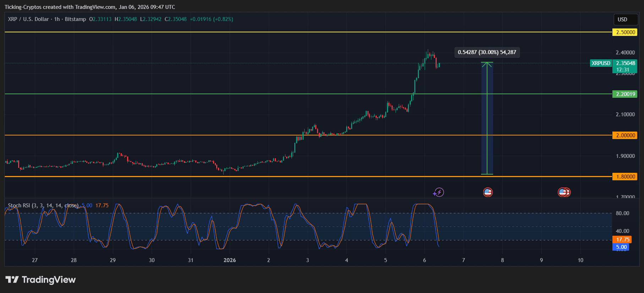Click the close value C2.35048 in legend
Screen dimensions: 644x293
pyautogui.click(x=176, y=19)
